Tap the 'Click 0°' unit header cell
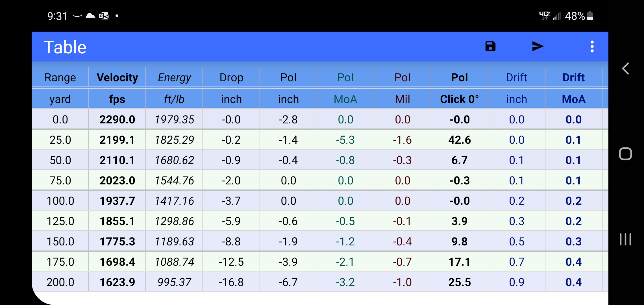The image size is (644, 305). (459, 99)
